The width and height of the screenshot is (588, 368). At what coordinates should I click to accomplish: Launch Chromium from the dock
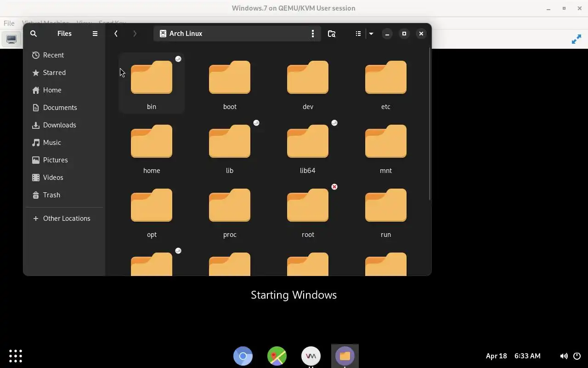(x=243, y=356)
